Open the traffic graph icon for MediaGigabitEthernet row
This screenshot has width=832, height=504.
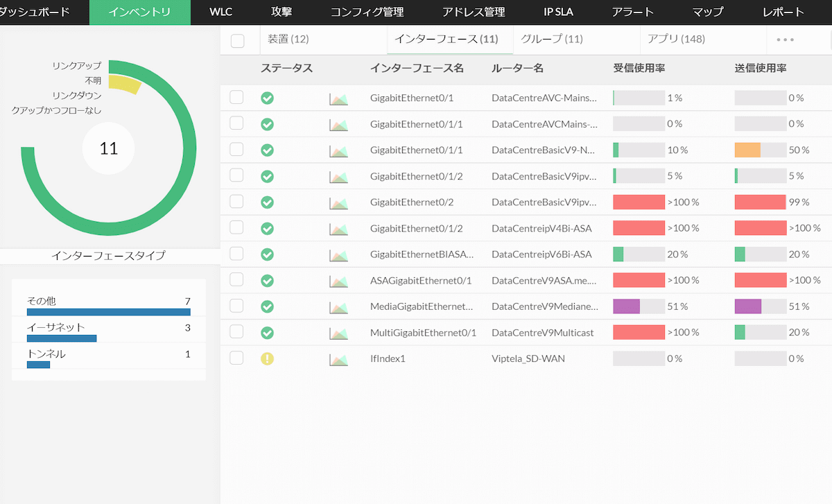[338, 306]
